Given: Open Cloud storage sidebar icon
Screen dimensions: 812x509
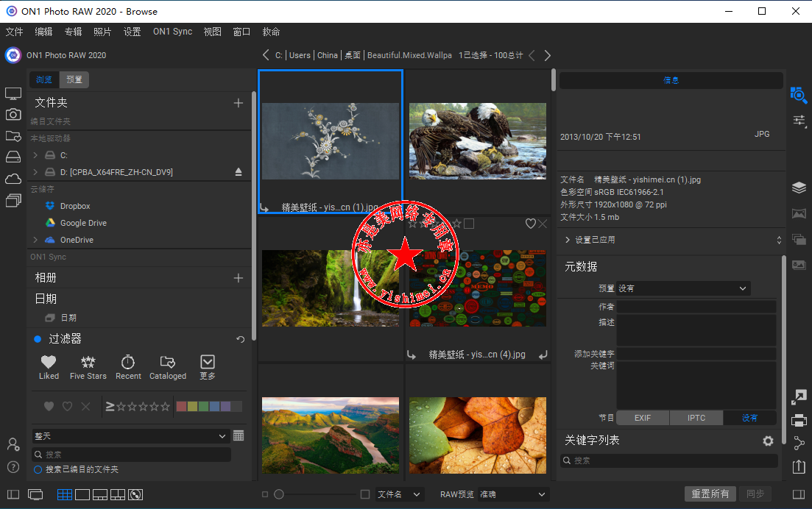Looking at the screenshot, I should pyautogui.click(x=13, y=179).
